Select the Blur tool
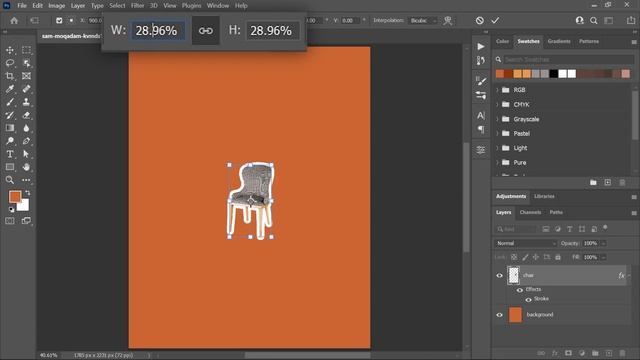Screen dimensions: 640x360 tap(26, 128)
